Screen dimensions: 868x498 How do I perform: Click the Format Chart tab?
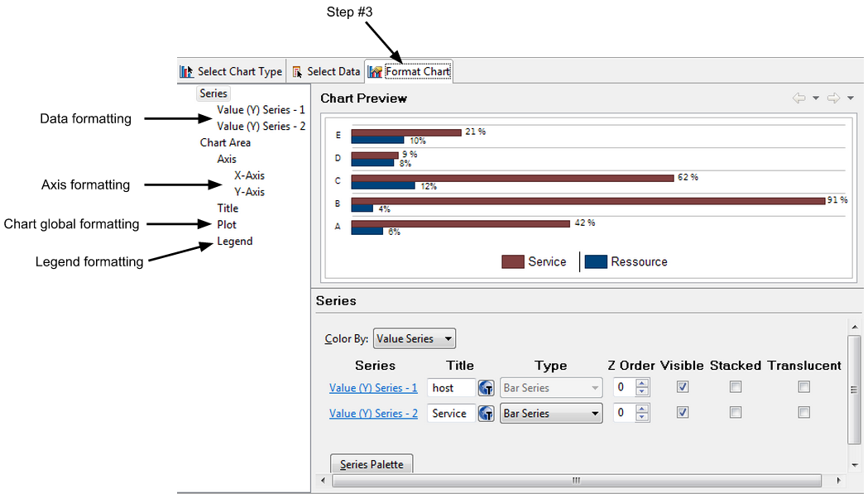coord(410,72)
